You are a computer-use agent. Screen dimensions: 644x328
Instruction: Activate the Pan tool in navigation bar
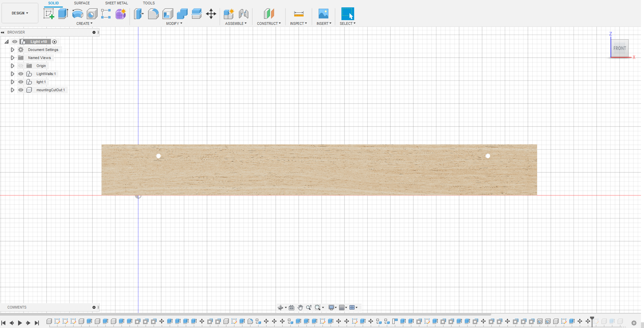pyautogui.click(x=300, y=307)
